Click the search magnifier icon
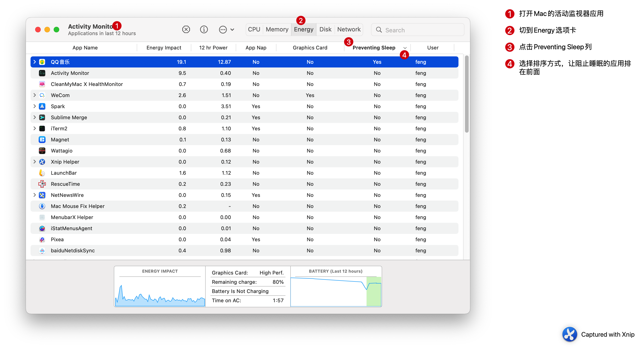This screenshot has width=644, height=348. [379, 30]
